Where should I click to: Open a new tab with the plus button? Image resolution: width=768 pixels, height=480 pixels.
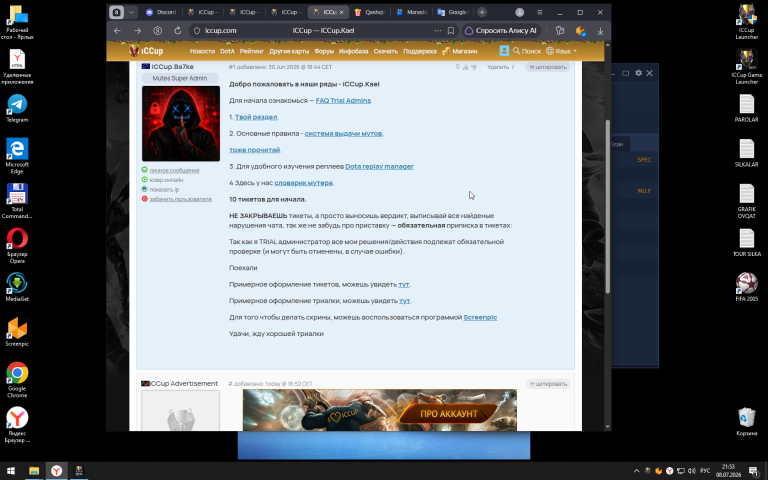482,12
